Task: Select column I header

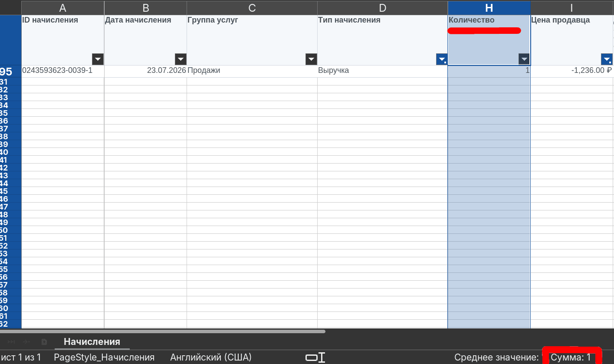Action: coord(571,8)
